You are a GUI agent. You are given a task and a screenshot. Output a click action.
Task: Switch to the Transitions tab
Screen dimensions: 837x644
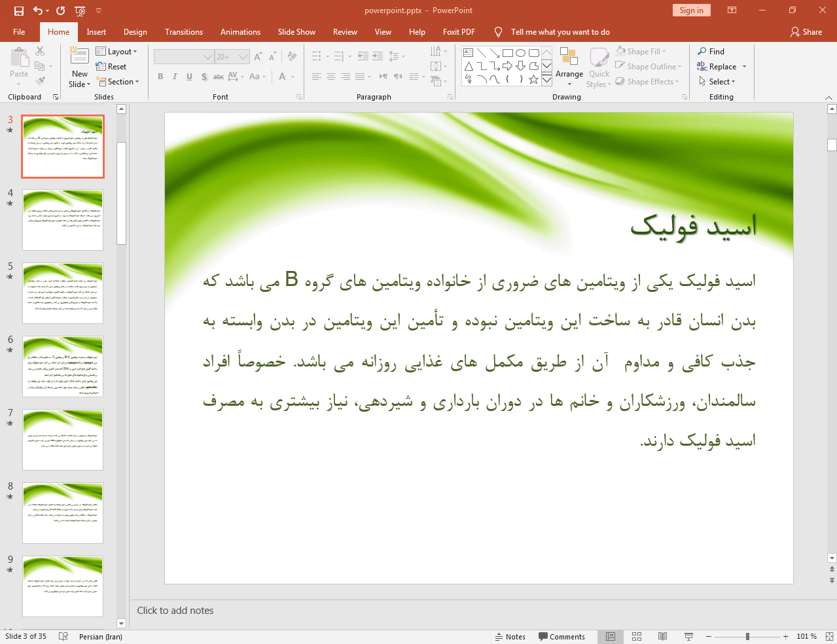[184, 32]
